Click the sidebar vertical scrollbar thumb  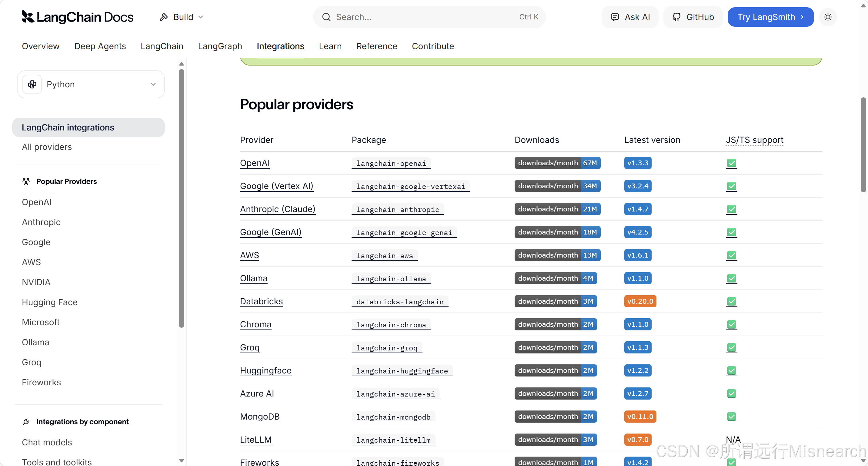(x=181, y=198)
